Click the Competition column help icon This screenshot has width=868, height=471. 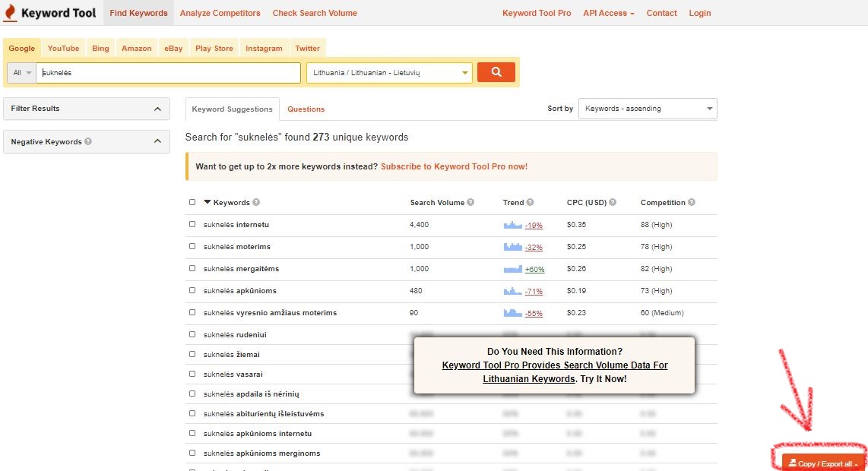click(x=692, y=203)
